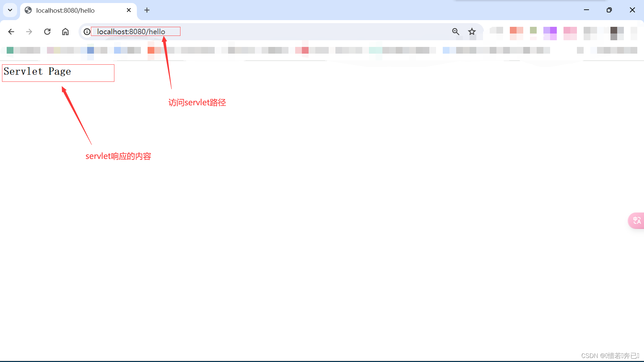Click the localhost:8080/hello address field
Image resolution: width=644 pixels, height=362 pixels.
pos(131,32)
